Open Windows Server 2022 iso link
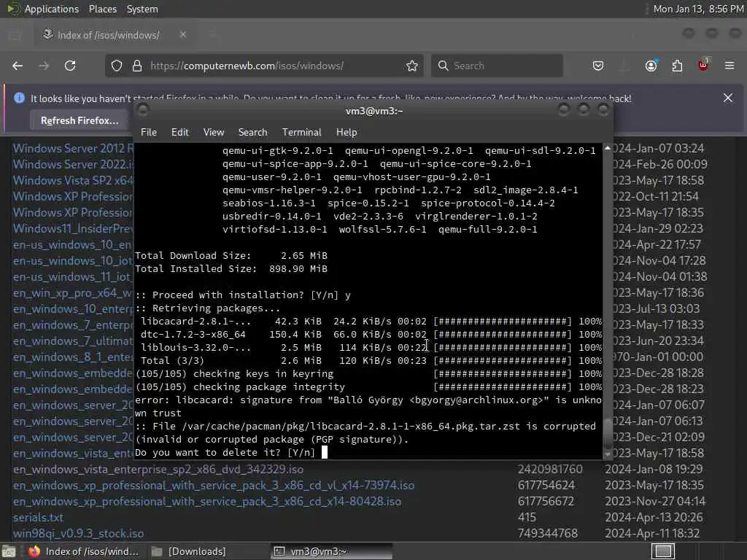 (x=74, y=164)
